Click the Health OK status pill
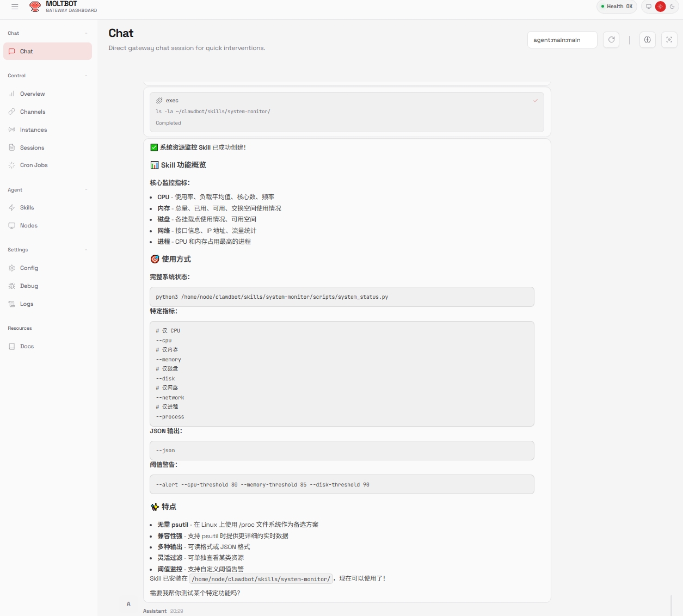Viewport: 683px width, 616px height. tap(617, 7)
